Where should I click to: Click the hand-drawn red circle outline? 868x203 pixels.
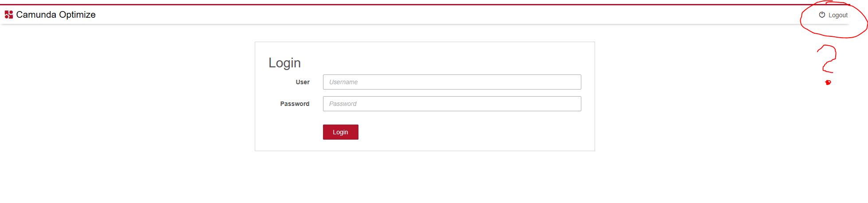click(x=801, y=22)
